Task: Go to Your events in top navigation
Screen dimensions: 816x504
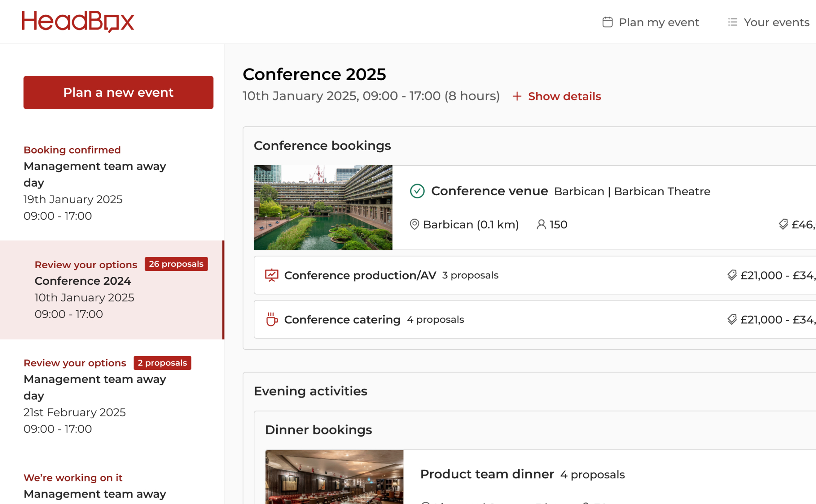Action: click(776, 22)
